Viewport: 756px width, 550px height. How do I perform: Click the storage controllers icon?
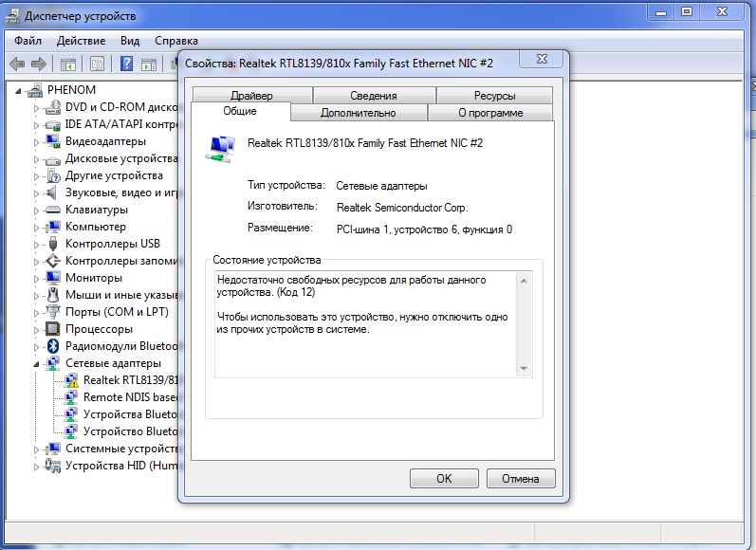click(53, 261)
